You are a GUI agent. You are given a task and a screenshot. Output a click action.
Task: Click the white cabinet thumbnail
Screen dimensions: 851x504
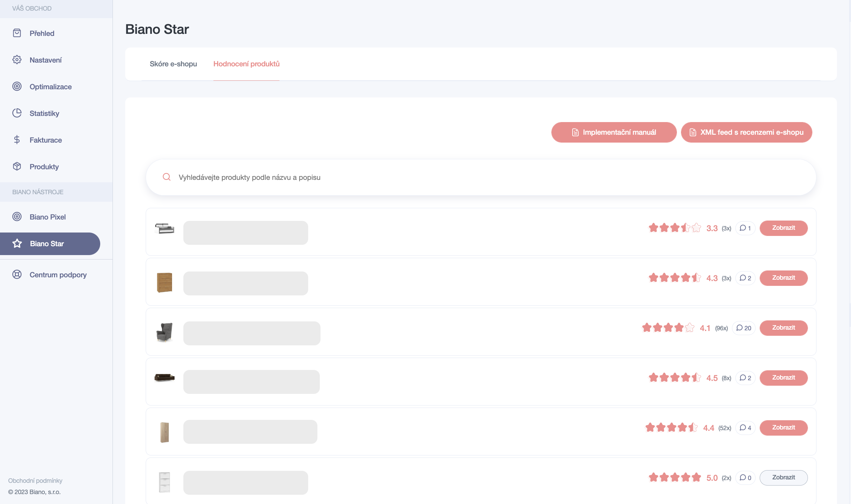165,482
